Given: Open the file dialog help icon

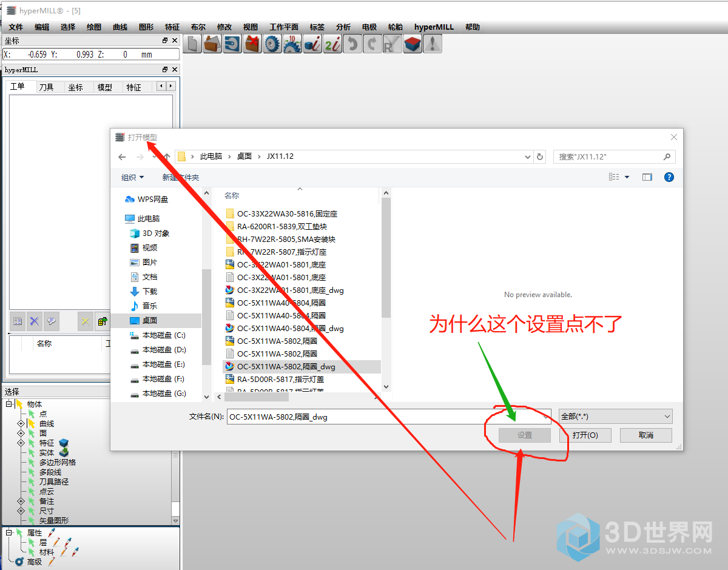Looking at the screenshot, I should 669,177.
